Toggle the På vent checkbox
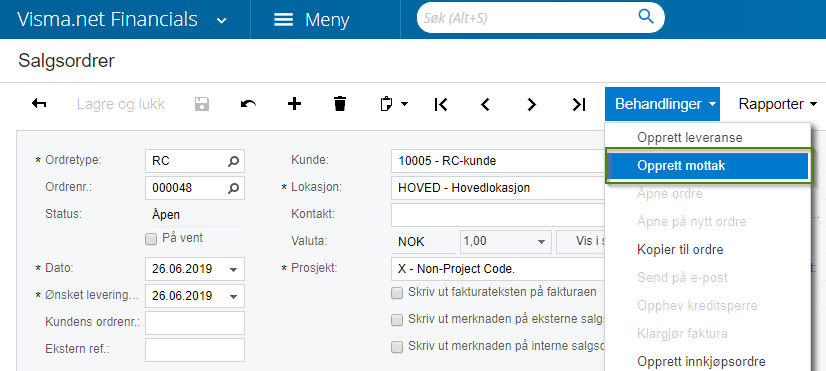 point(151,239)
